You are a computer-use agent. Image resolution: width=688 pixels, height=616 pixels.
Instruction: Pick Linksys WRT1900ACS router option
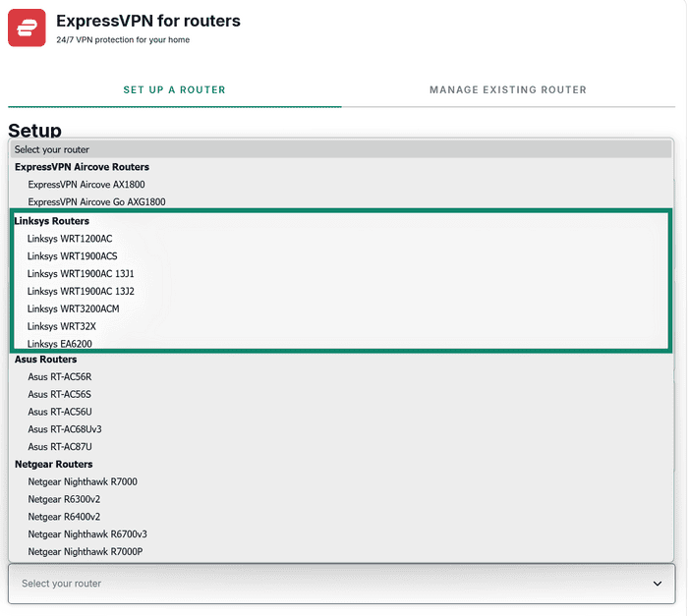tap(341, 256)
